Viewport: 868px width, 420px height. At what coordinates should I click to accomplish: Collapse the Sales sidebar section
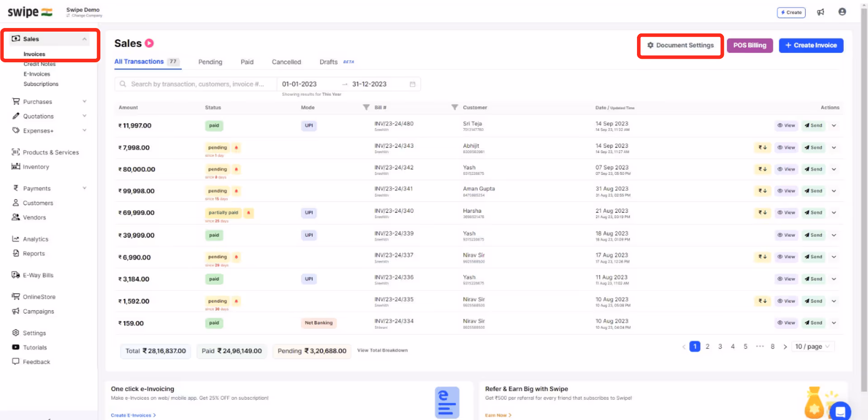85,39
